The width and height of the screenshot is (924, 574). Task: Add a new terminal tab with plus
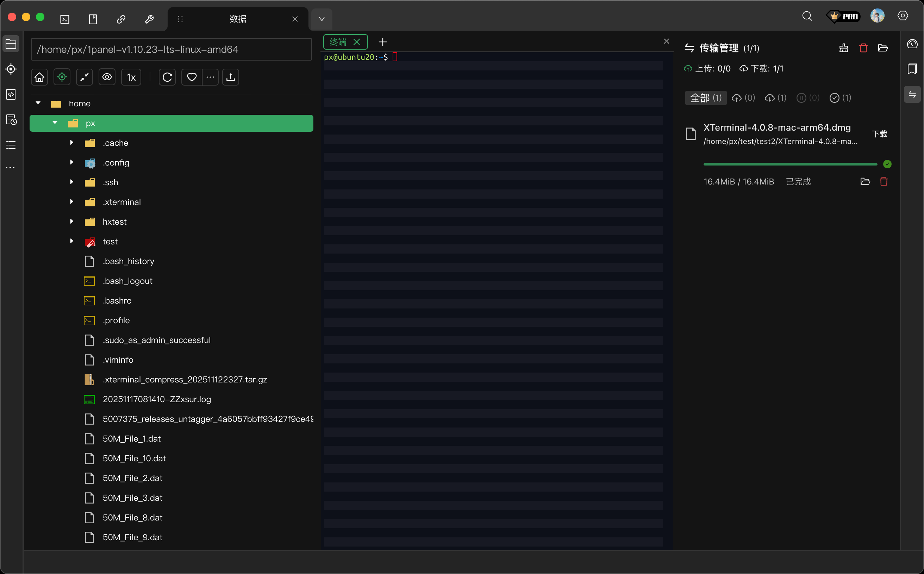(x=382, y=42)
